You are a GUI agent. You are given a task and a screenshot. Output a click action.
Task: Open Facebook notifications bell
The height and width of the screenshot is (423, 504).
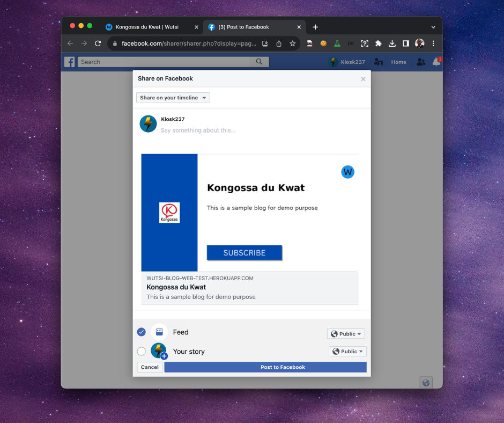pos(436,62)
